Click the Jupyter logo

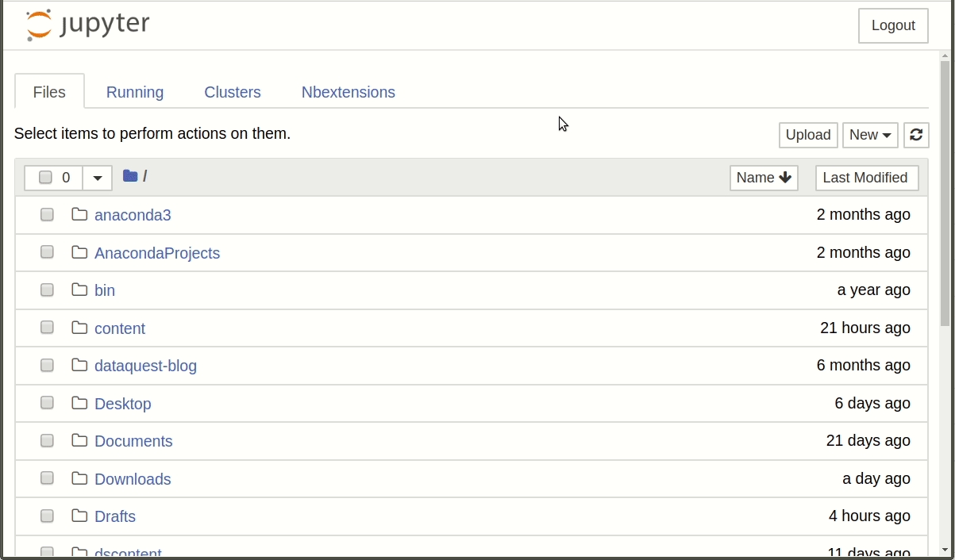click(87, 25)
